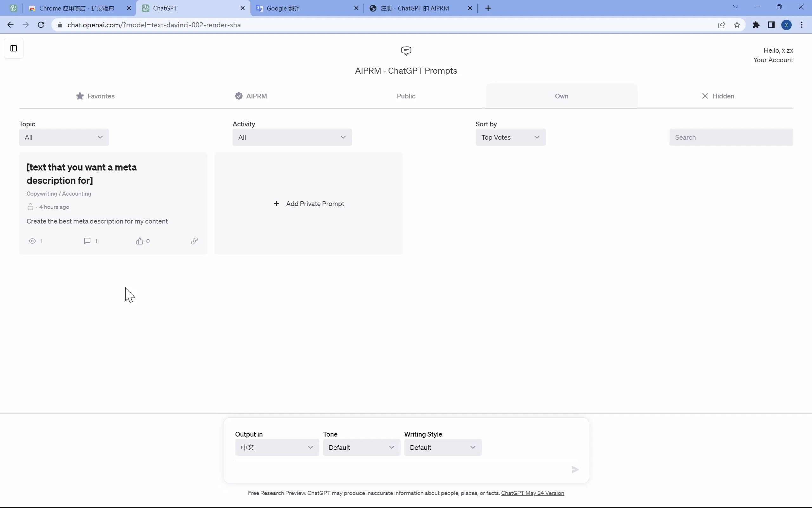This screenshot has height=508, width=812.
Task: Select the Own tab
Action: (561, 96)
